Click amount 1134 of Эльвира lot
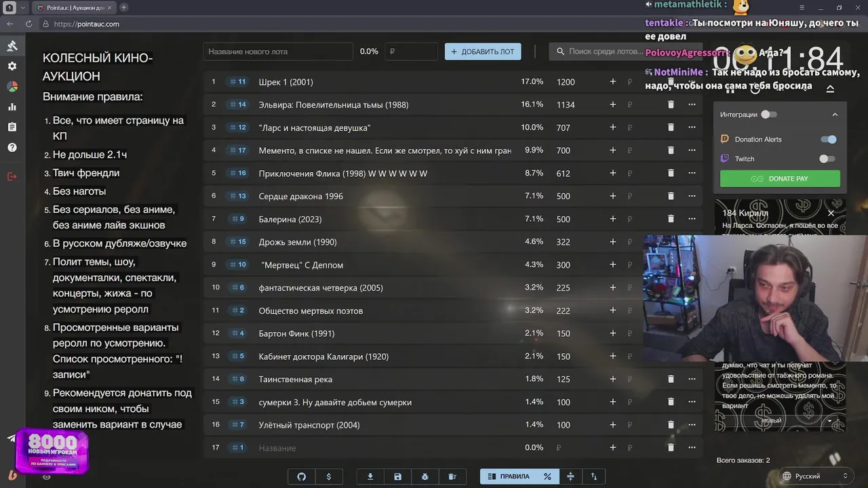Image resolution: width=868 pixels, height=488 pixels. pos(566,104)
